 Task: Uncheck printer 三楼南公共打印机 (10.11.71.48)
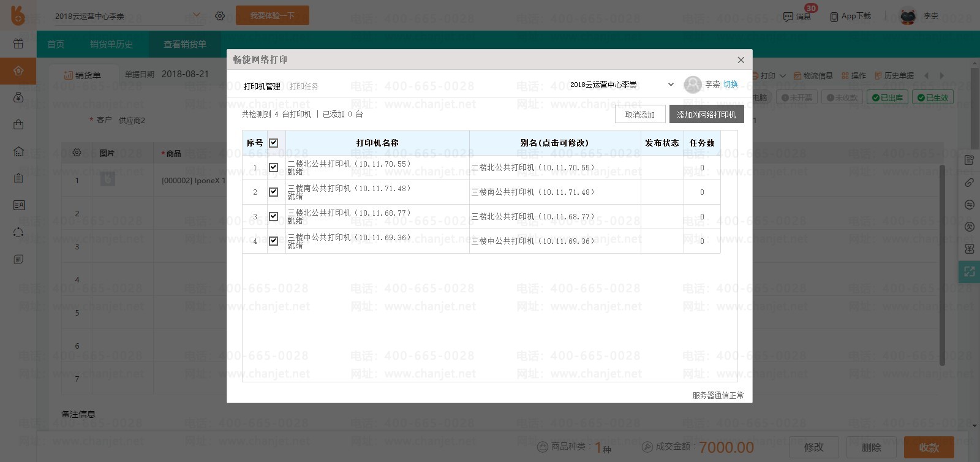(273, 192)
